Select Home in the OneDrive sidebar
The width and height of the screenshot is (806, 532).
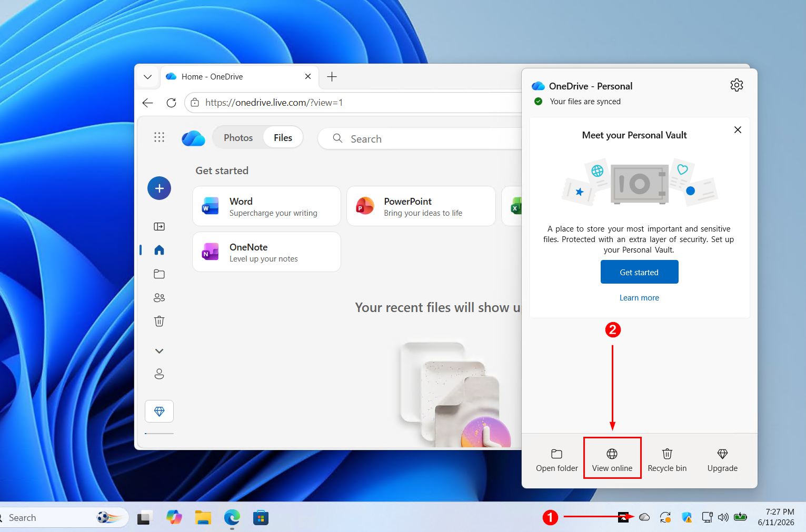159,250
